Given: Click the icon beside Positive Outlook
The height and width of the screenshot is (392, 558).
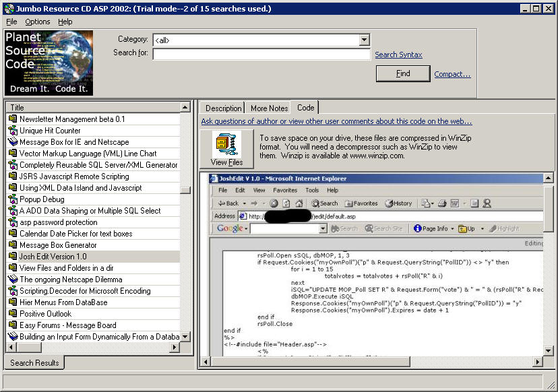Looking at the screenshot, I should (13, 313).
